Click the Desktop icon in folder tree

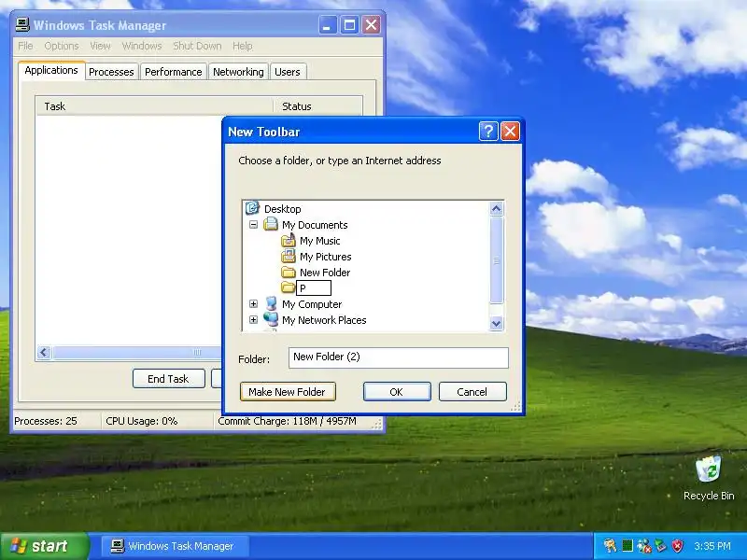[252, 208]
